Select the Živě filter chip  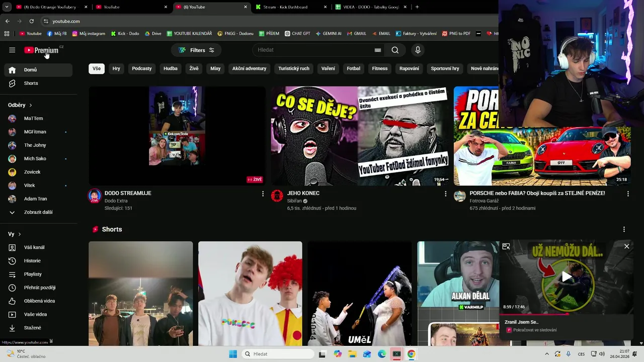coord(194,68)
